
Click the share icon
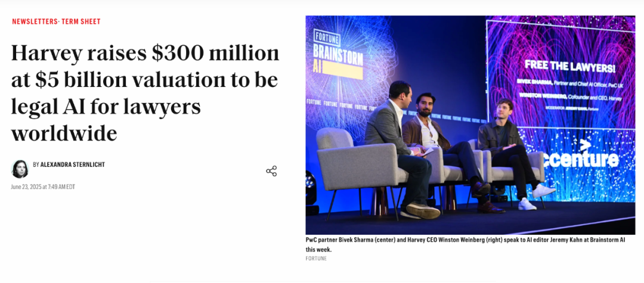[x=271, y=171]
